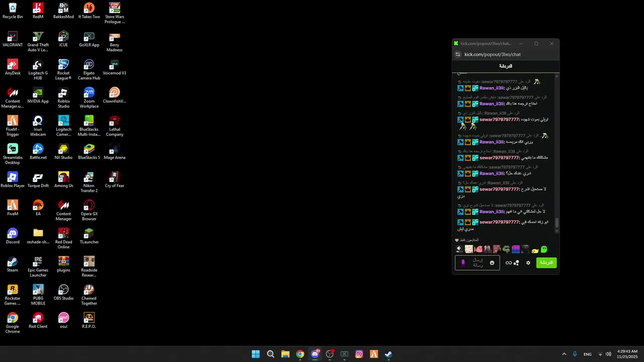Select the BlueStacks Multi-Instance icon

click(x=89, y=126)
